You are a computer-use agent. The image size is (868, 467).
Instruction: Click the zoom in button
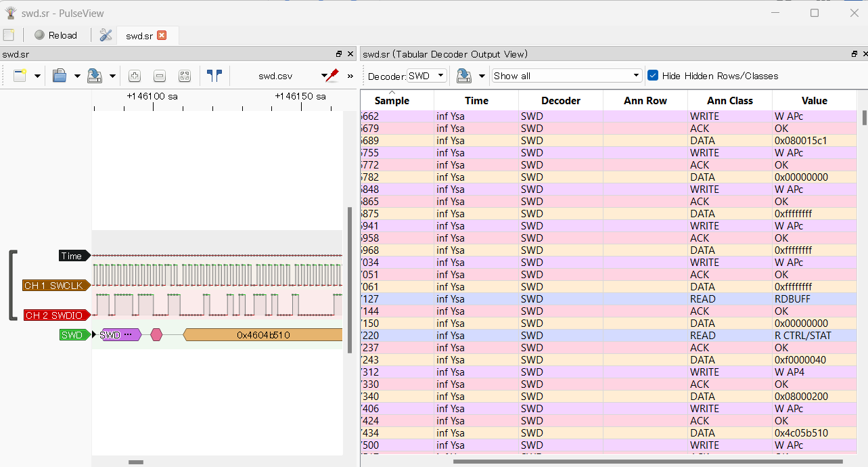[x=135, y=76]
